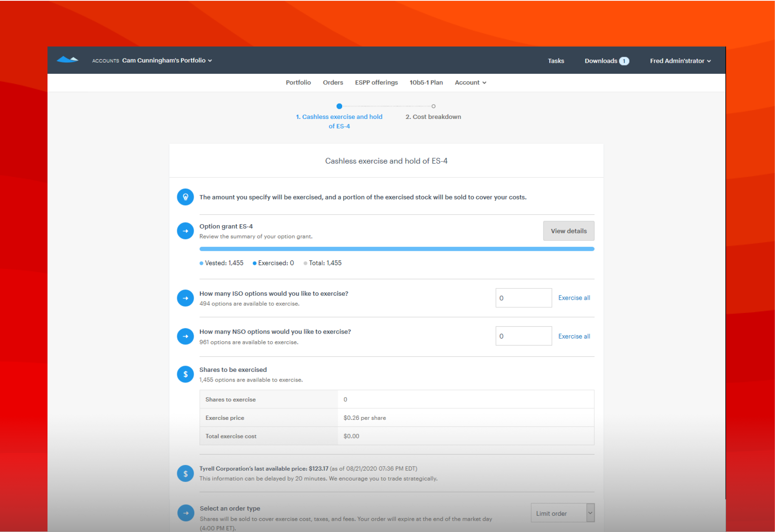Image resolution: width=775 pixels, height=532 pixels.
Task: Click the 'Total exercise cost' row label
Action: coord(231,436)
